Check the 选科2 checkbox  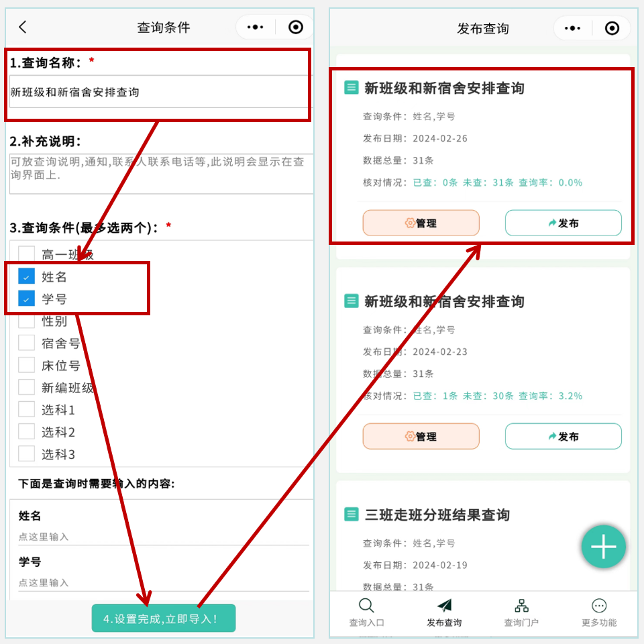[26, 431]
